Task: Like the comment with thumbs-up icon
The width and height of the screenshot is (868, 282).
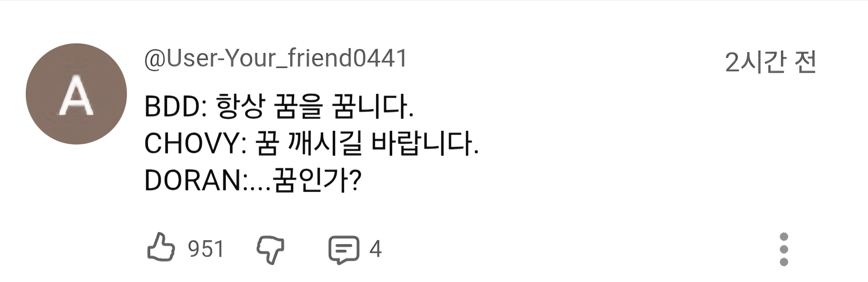Action: 161,248
